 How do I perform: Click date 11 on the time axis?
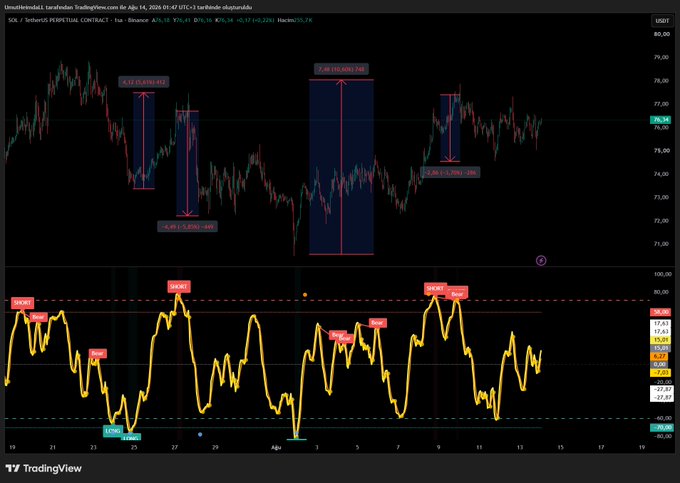(x=479, y=447)
